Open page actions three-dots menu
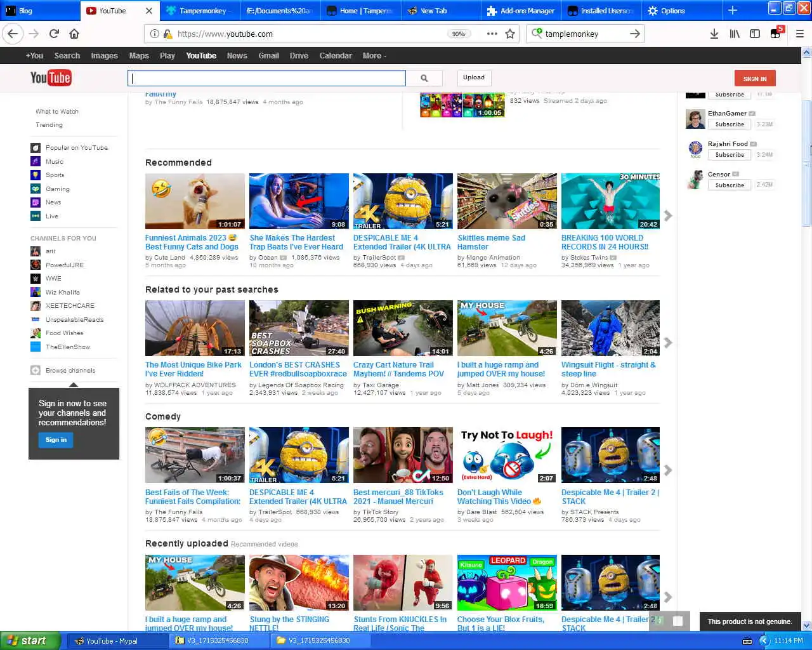This screenshot has height=650, width=812. (492, 34)
